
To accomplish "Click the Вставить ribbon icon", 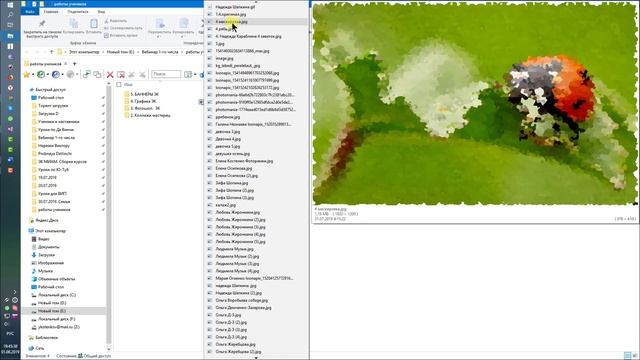I will tap(94, 24).
